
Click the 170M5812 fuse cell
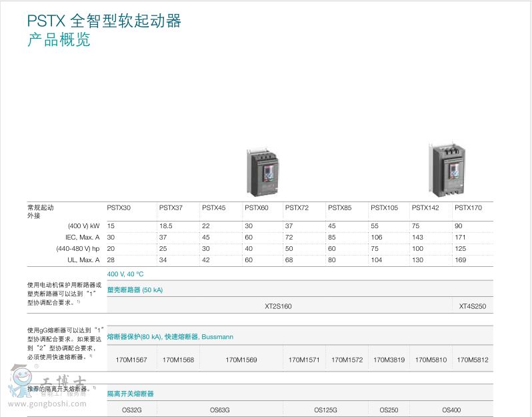(x=473, y=360)
